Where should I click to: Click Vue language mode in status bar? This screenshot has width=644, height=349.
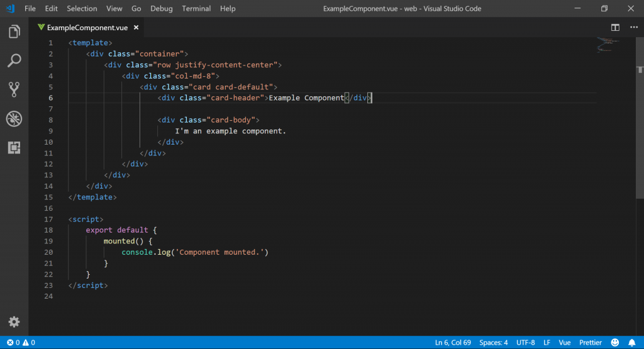click(x=564, y=343)
